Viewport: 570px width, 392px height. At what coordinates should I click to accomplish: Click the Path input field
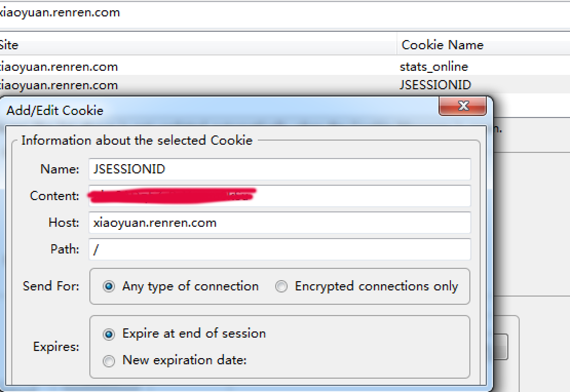(279, 249)
